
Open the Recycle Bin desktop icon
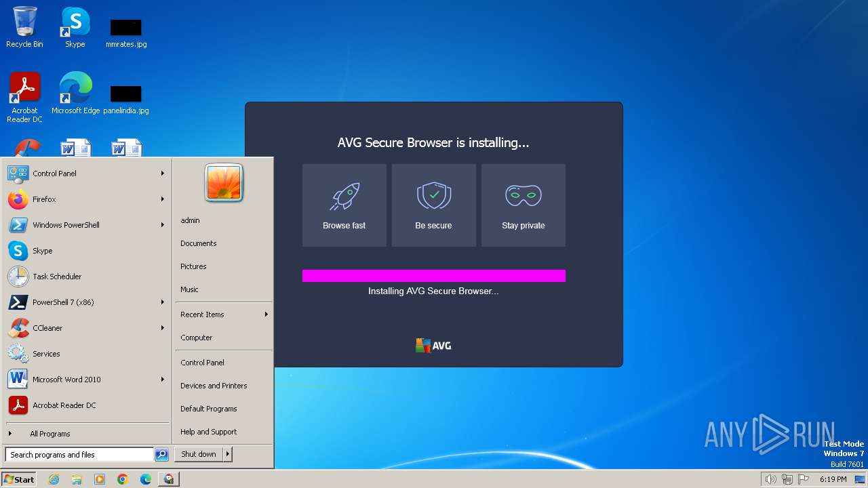pos(24,27)
